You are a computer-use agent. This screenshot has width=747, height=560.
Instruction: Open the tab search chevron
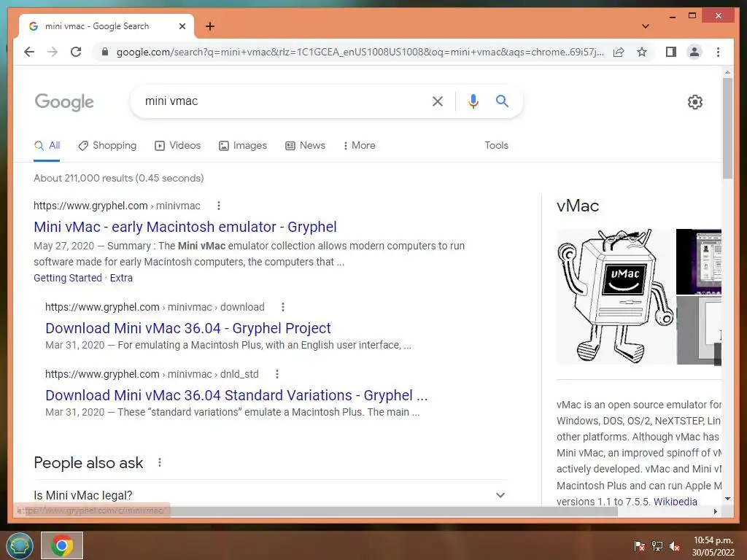[x=646, y=26]
